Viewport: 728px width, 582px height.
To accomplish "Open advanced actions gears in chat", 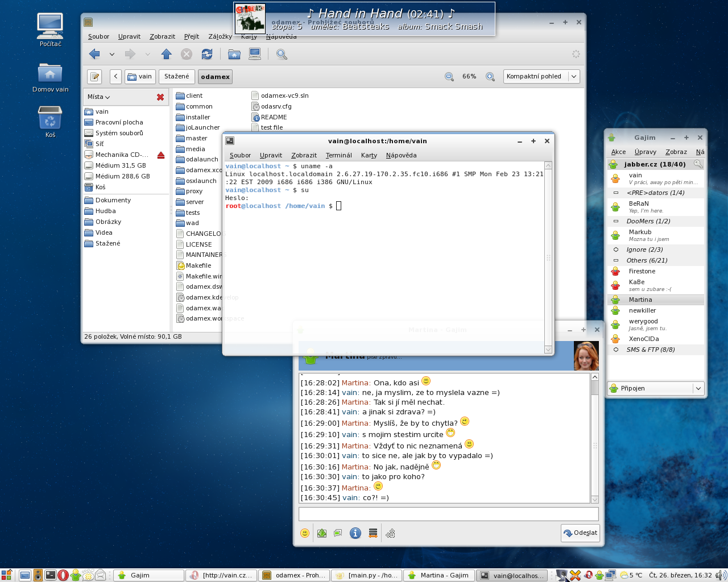I will [x=390, y=533].
